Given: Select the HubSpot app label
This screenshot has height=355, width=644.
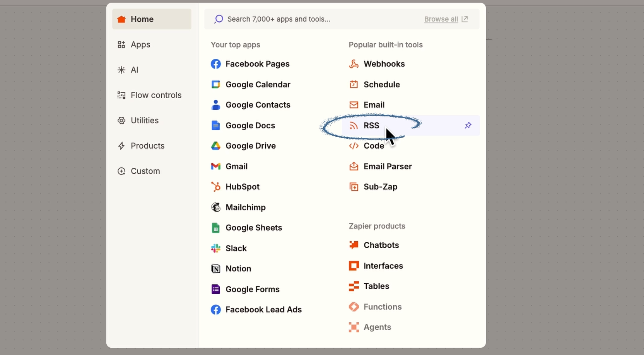Looking at the screenshot, I should click(243, 186).
